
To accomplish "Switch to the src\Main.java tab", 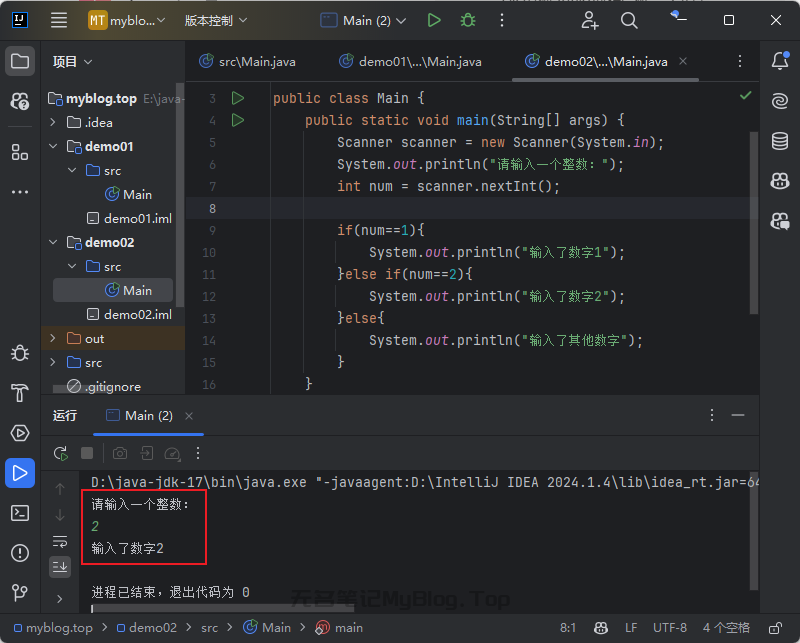I will pos(247,62).
